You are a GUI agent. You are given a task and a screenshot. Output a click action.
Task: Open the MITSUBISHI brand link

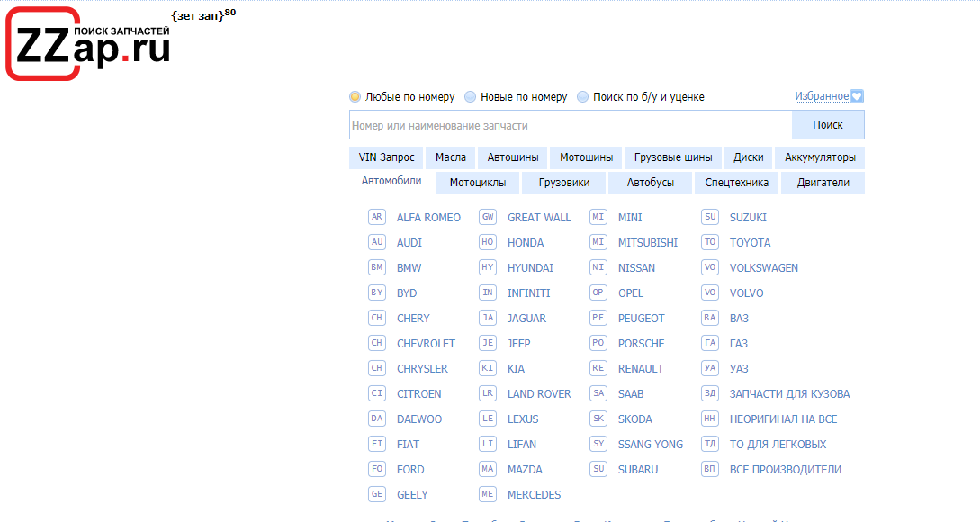click(648, 243)
